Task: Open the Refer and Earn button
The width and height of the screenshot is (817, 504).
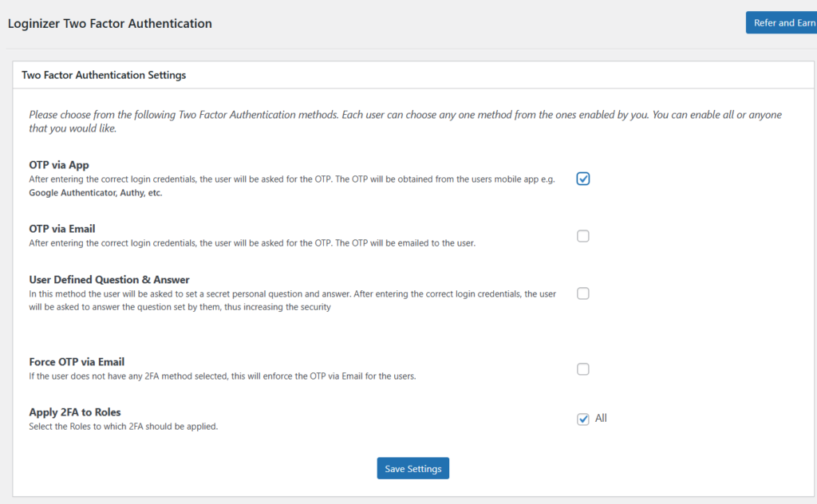Action: [x=783, y=22]
